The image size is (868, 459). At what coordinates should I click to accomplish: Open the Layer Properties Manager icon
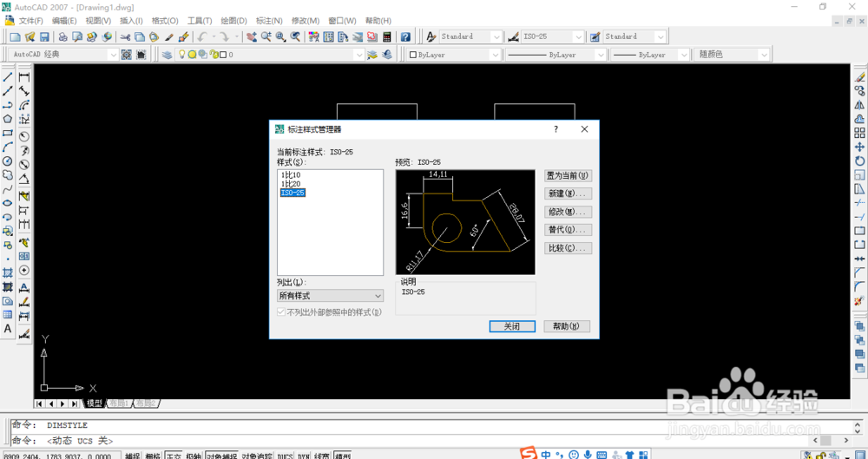pyautogui.click(x=167, y=55)
